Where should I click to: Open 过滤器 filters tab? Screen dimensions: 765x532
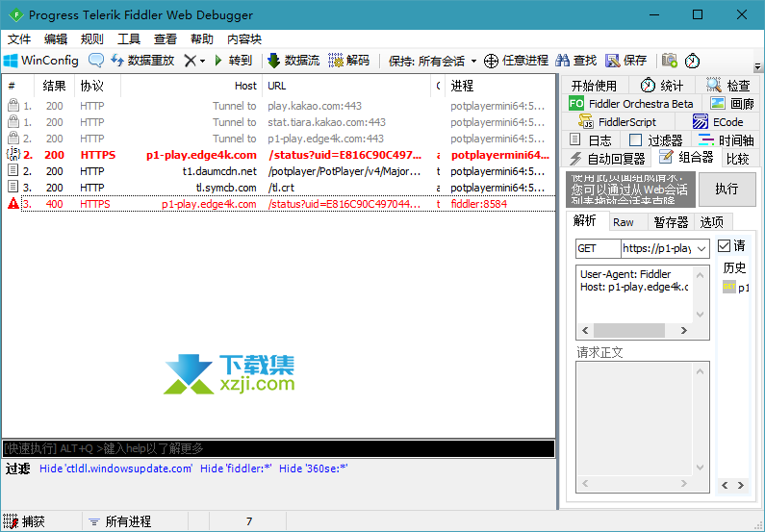tap(655, 140)
